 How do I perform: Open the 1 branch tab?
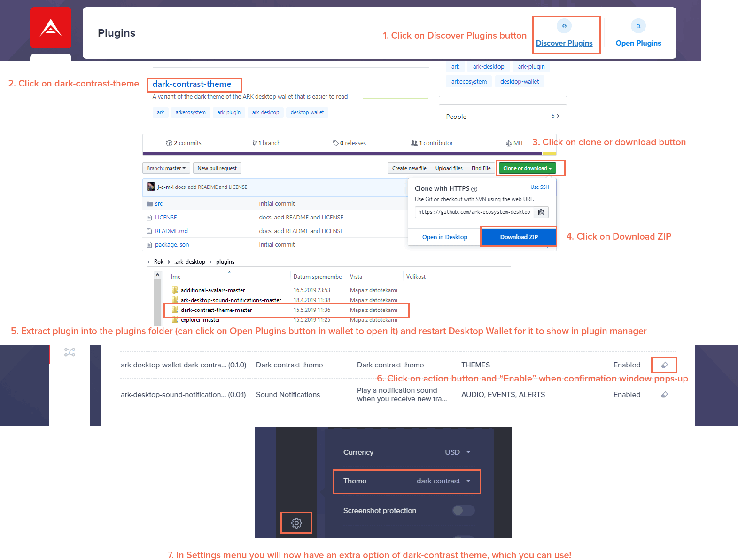pyautogui.click(x=266, y=143)
